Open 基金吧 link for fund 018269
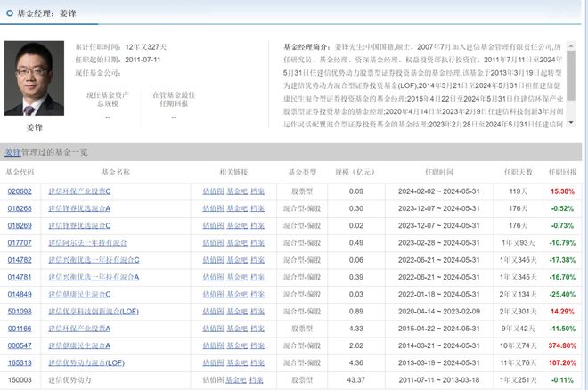The width and height of the screenshot is (588, 390). pos(237,225)
